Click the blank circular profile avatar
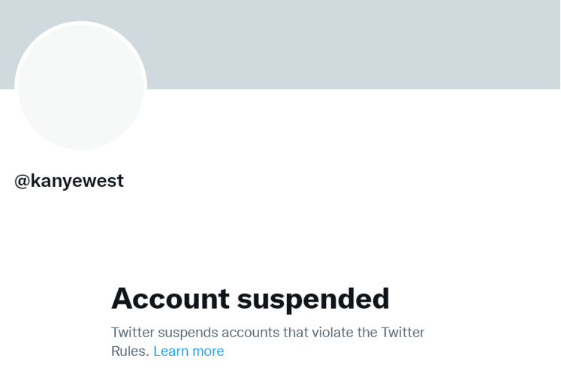 [80, 86]
